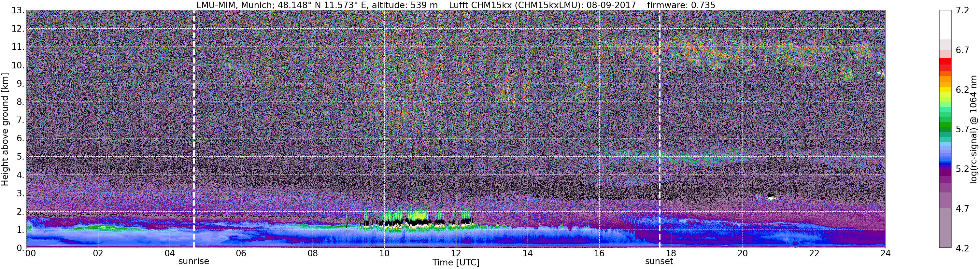Click the colorbar label 'log(rc-signal) @ 1064 nm'
This screenshot has width=980, height=269.
click(974, 129)
